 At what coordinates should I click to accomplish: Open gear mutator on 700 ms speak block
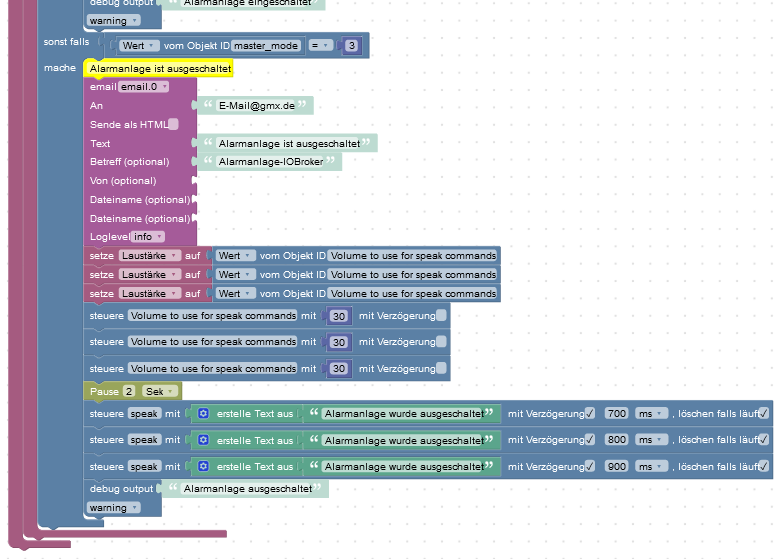pos(203,414)
